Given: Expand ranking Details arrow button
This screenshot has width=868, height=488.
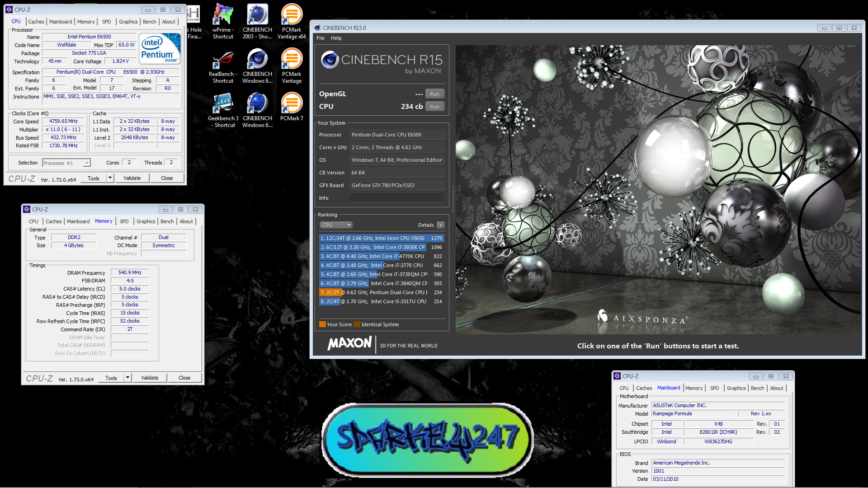Looking at the screenshot, I should (441, 225).
